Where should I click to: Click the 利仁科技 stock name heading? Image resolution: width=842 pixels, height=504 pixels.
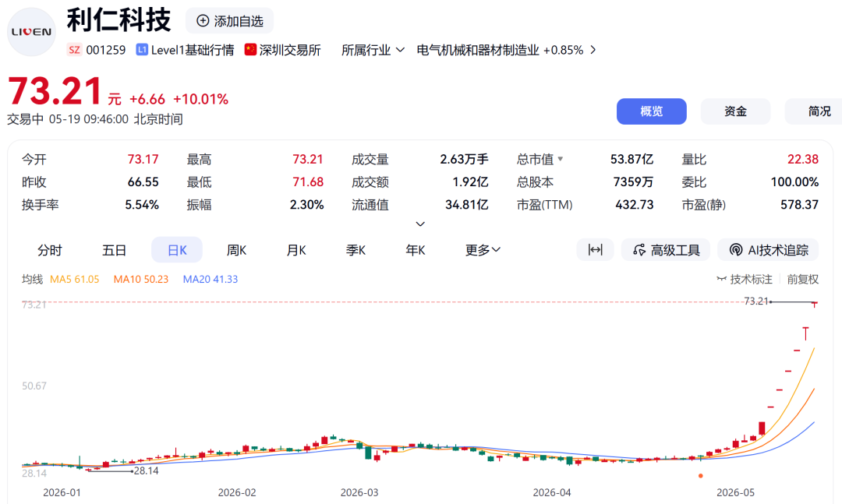pyautogui.click(x=119, y=20)
